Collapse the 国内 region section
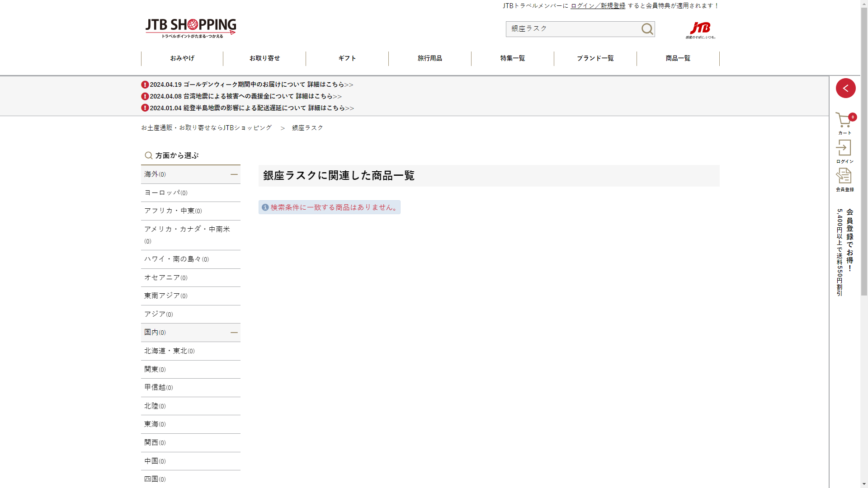Image resolution: width=868 pixels, height=488 pixels. pyautogui.click(x=234, y=333)
